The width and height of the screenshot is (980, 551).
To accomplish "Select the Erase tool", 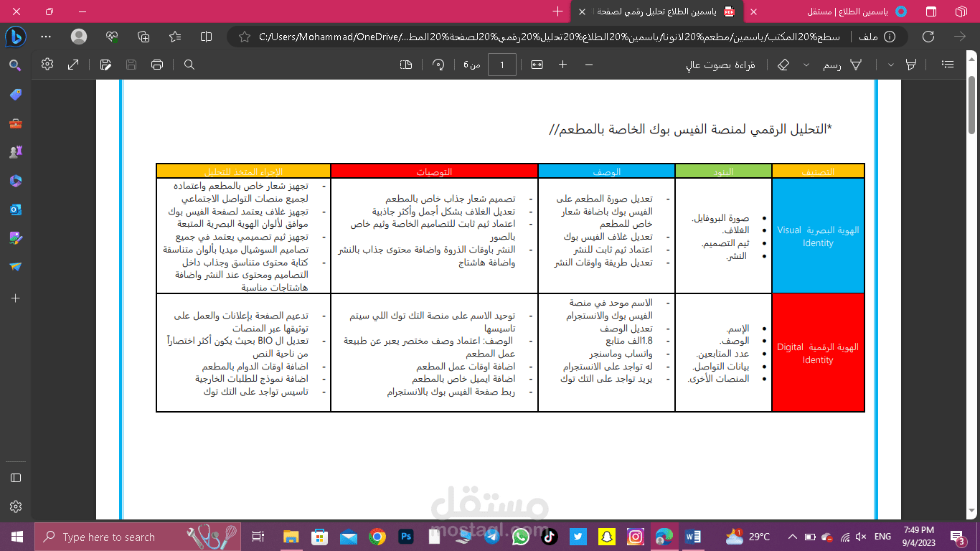I will pyautogui.click(x=783, y=65).
